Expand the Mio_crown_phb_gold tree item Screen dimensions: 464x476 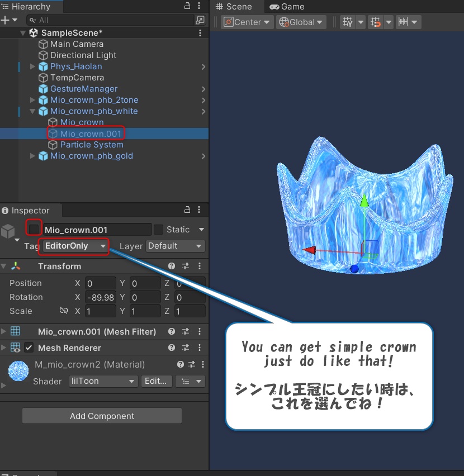point(32,156)
